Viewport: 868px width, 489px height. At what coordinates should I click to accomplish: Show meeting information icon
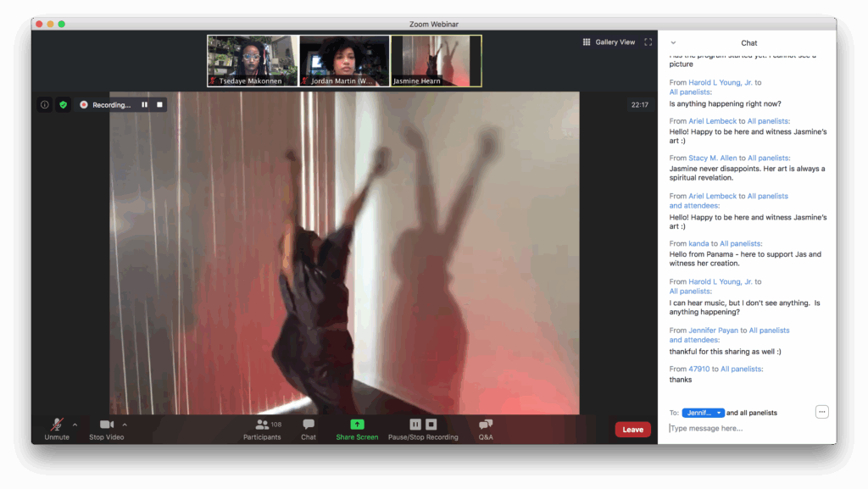[45, 105]
